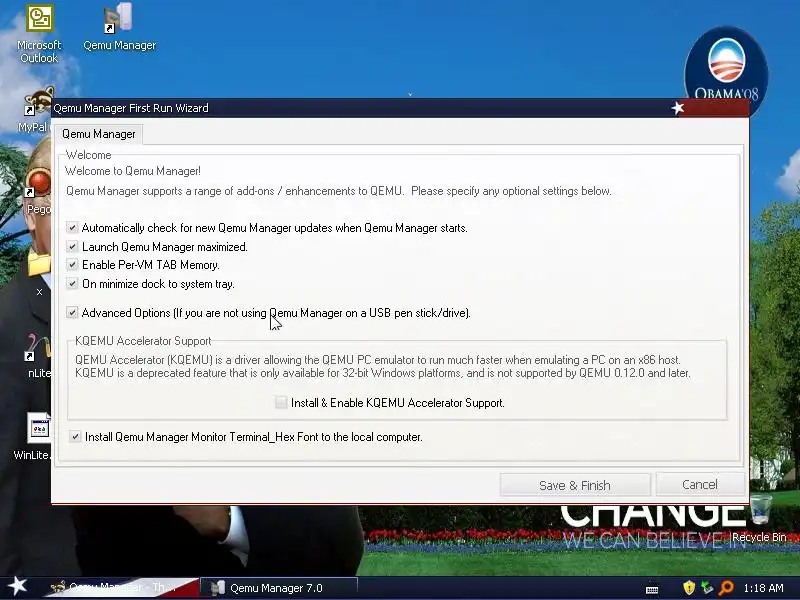Toggle Launch Qemu Manager maximized checkbox
800x600 pixels.
(72, 246)
